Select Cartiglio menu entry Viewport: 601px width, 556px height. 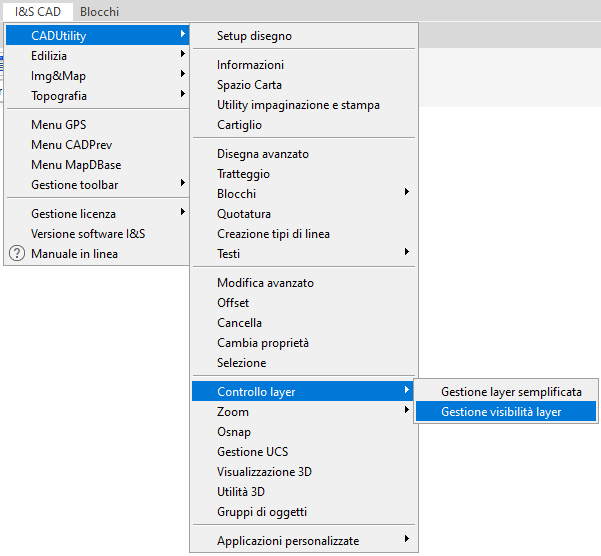tap(303, 125)
